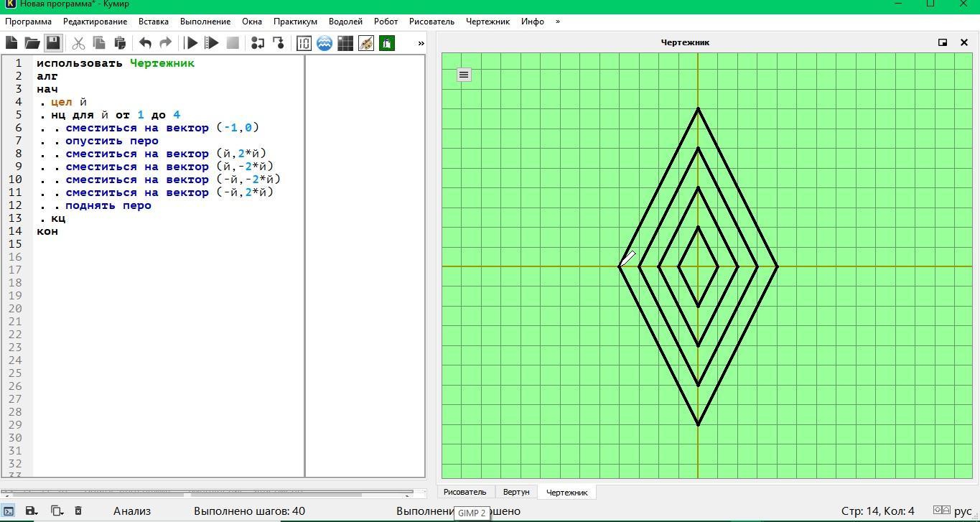980x522 pixels.
Task: Open the hamburger menu in drawing canvas
Action: tap(464, 75)
